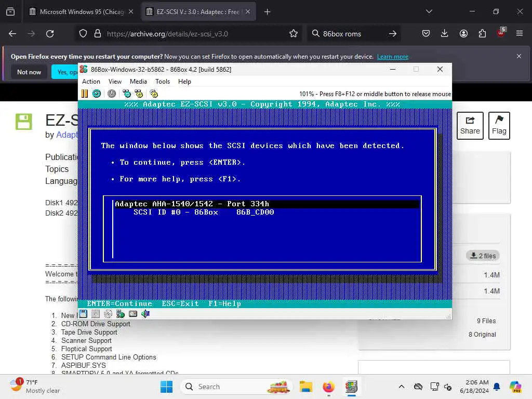Open Firefox account icon
532x399 pixels.
(x=463, y=34)
